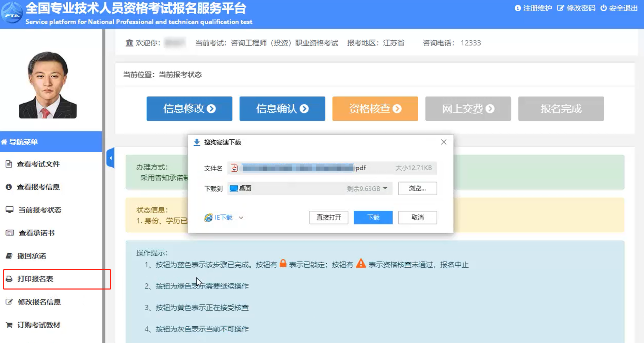Viewport: 644px width, 343px height.
Task: Click the PDF file icon in dialog
Action: 235,168
